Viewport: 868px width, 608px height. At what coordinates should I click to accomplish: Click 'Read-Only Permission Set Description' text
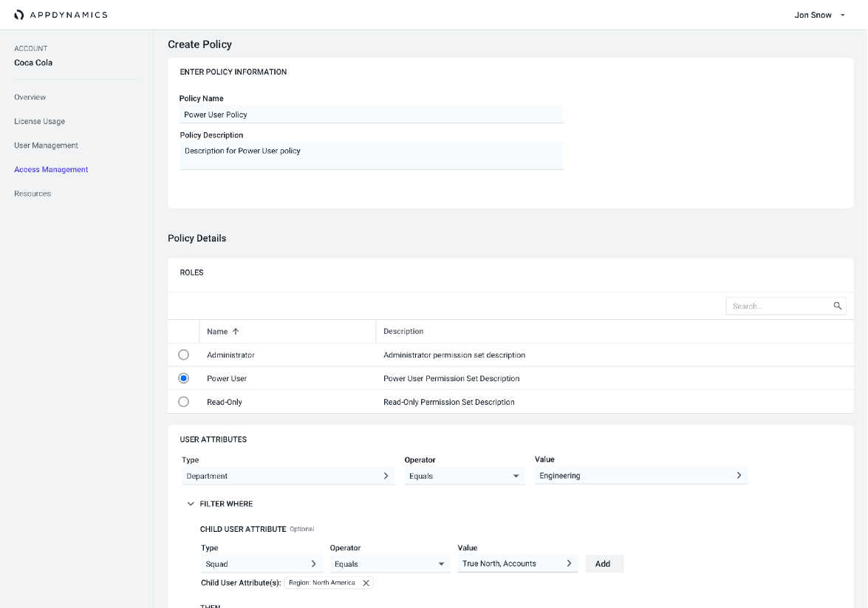tap(449, 402)
